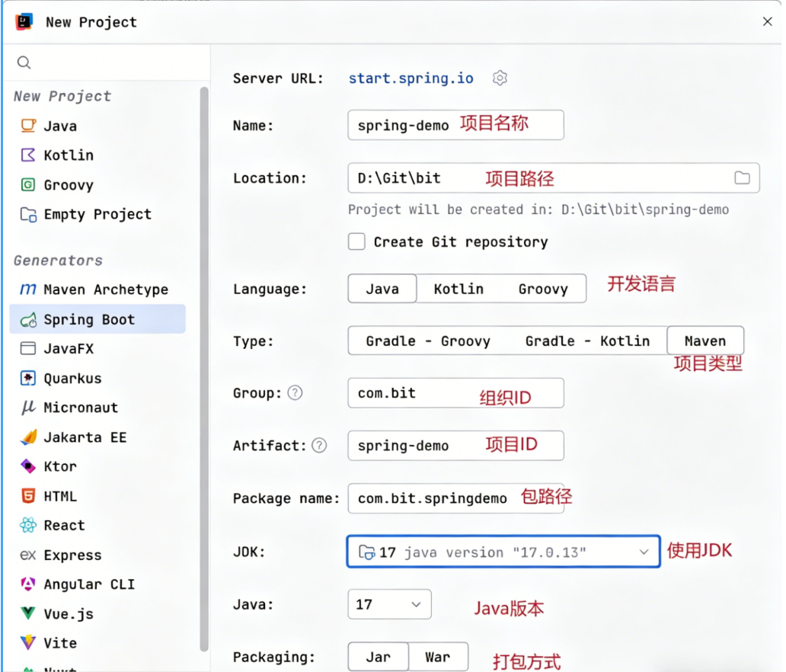
Task: Select the Vue.js generator entry
Action: (97, 613)
